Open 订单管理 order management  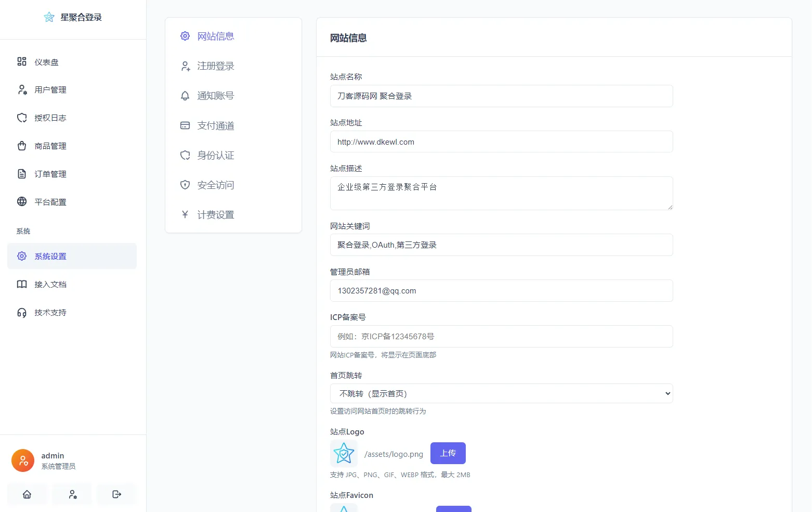[50, 174]
